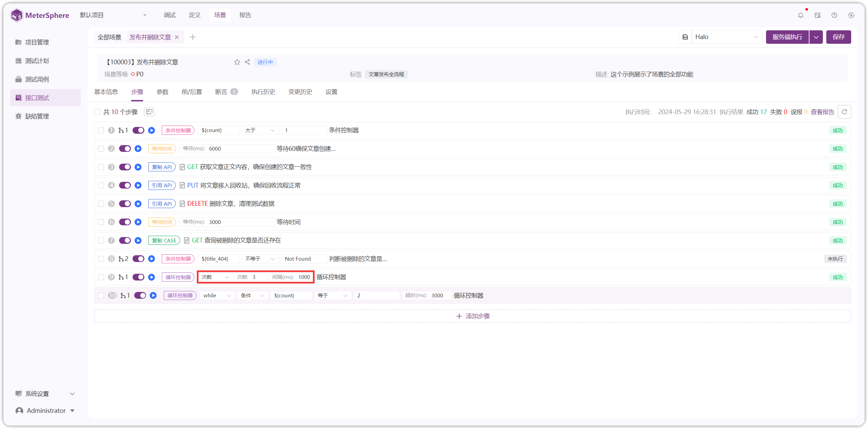Add a new scenario tab with the plus icon
868x429 pixels.
pos(193,37)
